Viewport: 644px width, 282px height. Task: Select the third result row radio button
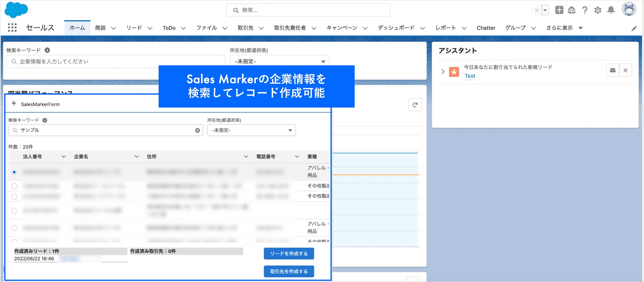click(x=14, y=197)
